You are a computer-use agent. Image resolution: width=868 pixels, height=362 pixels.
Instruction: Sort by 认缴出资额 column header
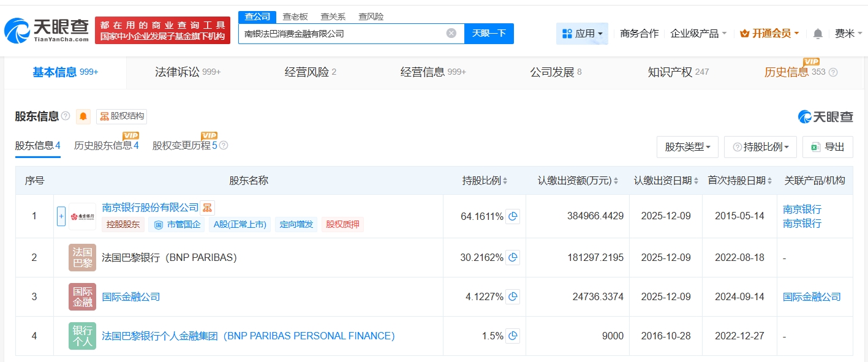(578, 181)
